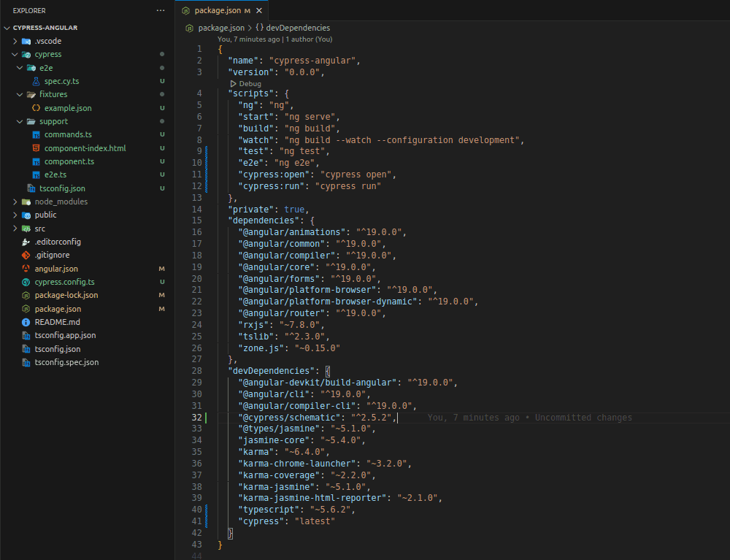Click the package-lock.json node icon
The image size is (730, 560).
point(26,296)
